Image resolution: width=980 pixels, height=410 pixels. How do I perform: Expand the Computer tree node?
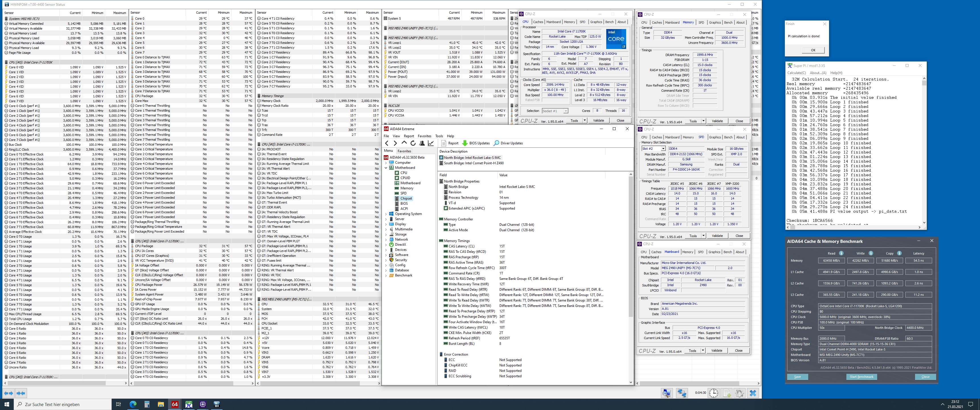[x=386, y=163]
